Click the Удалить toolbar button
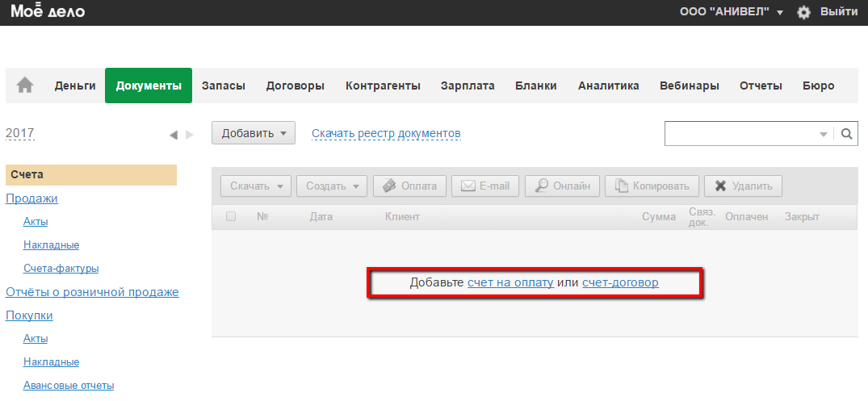868x401 pixels. tap(743, 186)
